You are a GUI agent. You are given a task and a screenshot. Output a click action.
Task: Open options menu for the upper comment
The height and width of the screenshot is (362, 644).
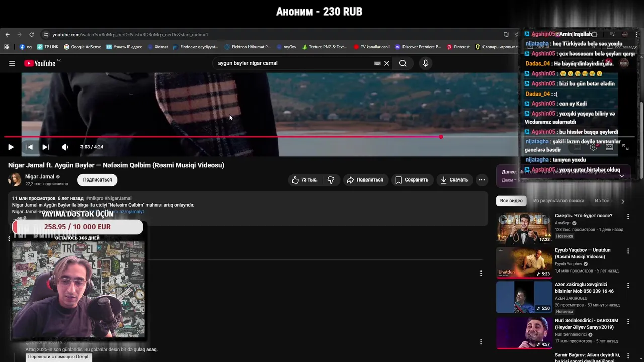coord(481,273)
